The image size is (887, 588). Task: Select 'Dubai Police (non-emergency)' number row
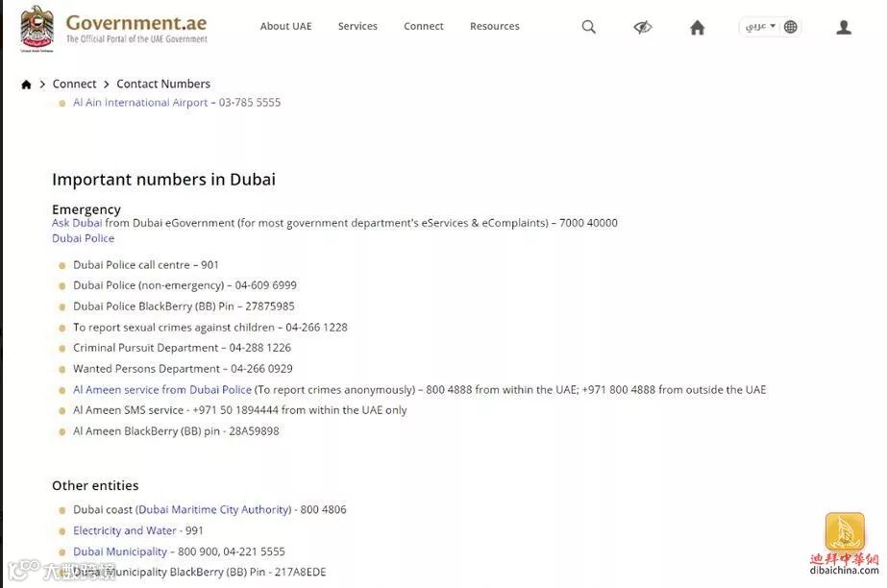[x=185, y=285]
